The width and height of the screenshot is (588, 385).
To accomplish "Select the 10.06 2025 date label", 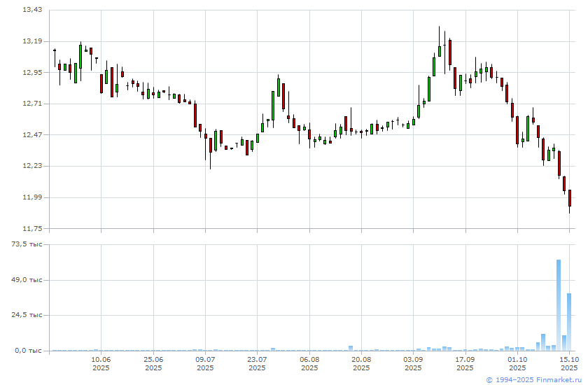I will click(x=101, y=363).
